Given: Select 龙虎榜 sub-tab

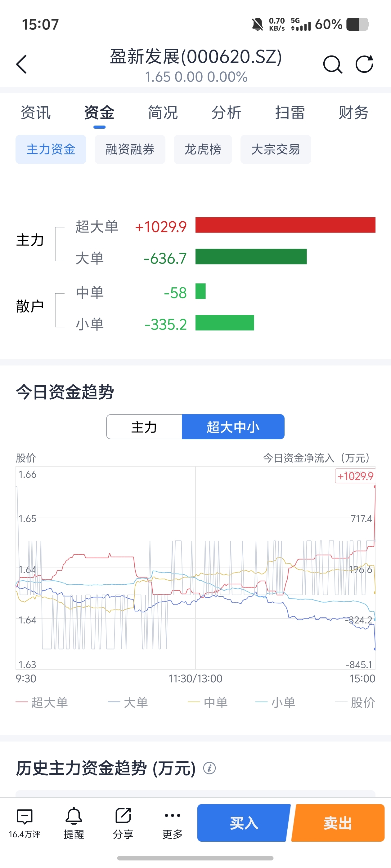Looking at the screenshot, I should (x=203, y=149).
